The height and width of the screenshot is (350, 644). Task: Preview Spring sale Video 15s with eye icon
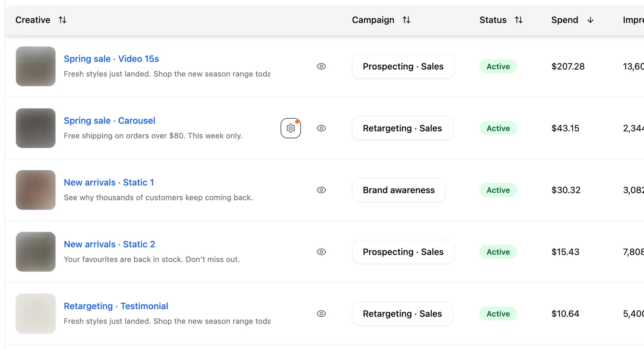pos(321,66)
